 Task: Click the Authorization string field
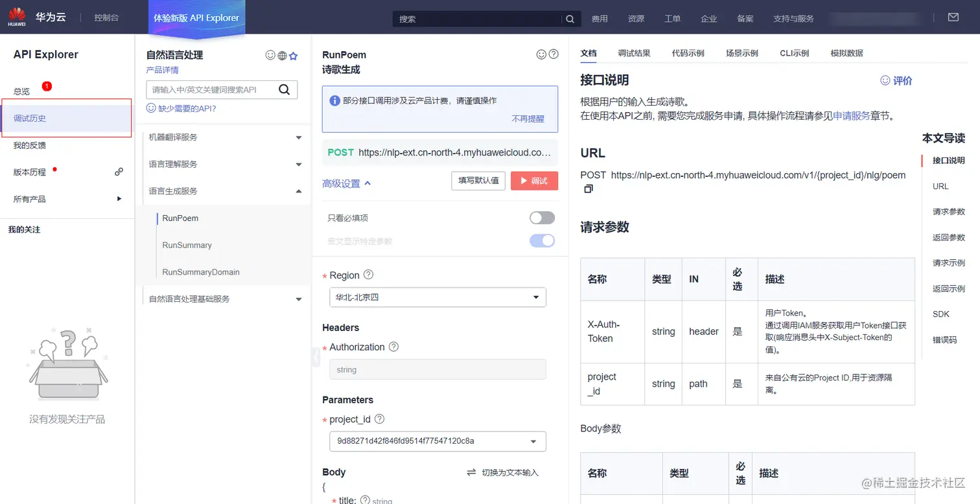click(437, 369)
